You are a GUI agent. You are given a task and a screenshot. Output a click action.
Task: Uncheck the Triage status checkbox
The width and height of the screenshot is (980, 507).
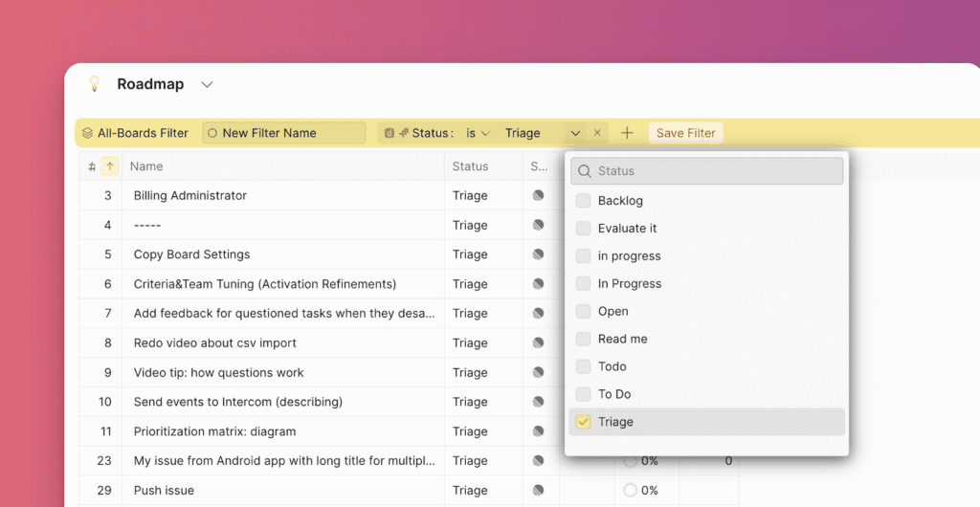tap(583, 422)
